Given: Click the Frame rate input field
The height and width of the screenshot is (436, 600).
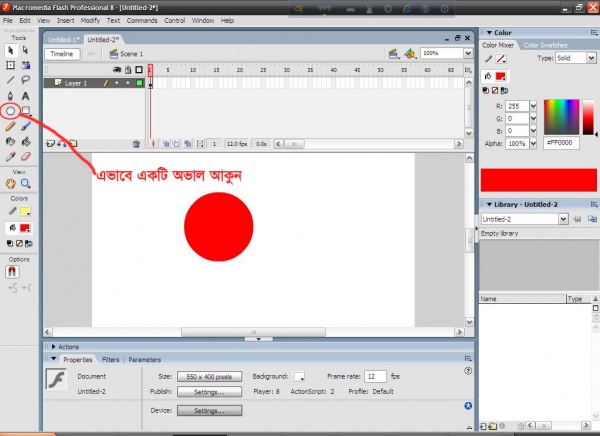Looking at the screenshot, I should coord(375,377).
